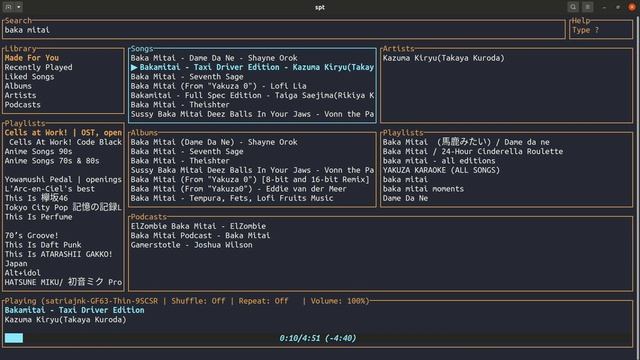640x360 pixels.
Task: Open album Sussy Baka Mitai Deez Balls by Vonn
Action: click(x=252, y=170)
